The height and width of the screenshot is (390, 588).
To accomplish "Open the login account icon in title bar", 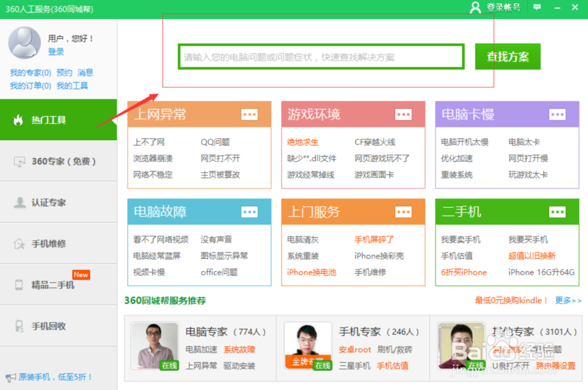I will tap(475, 7).
